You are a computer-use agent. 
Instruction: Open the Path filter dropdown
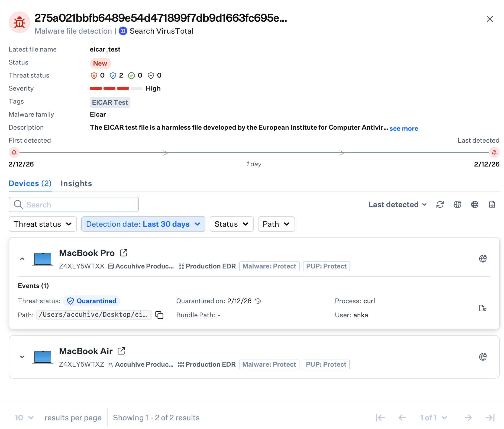(x=276, y=224)
